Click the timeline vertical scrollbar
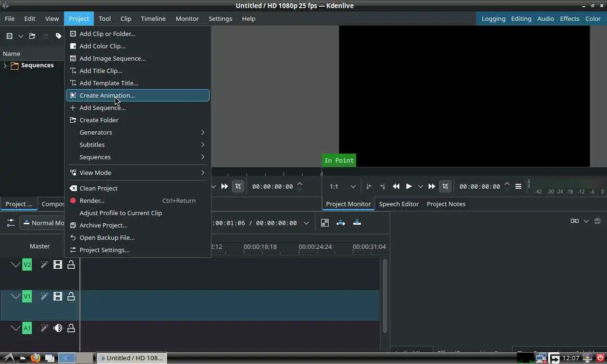 coord(385,295)
